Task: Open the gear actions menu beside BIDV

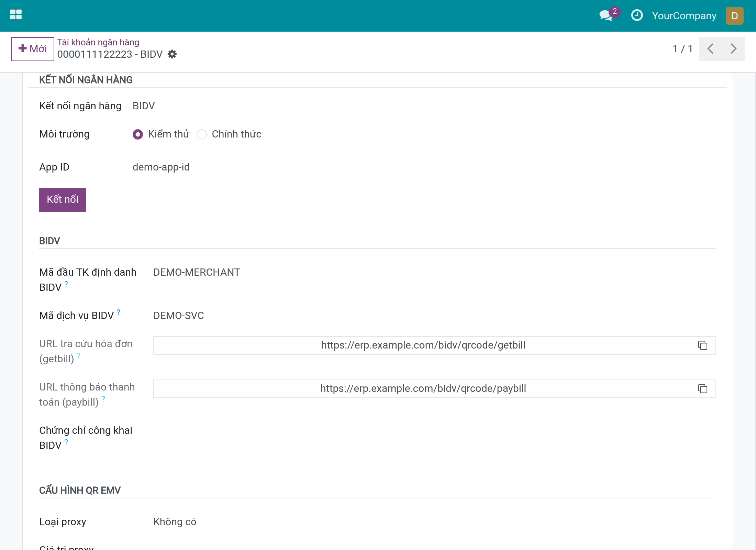Action: (x=172, y=54)
